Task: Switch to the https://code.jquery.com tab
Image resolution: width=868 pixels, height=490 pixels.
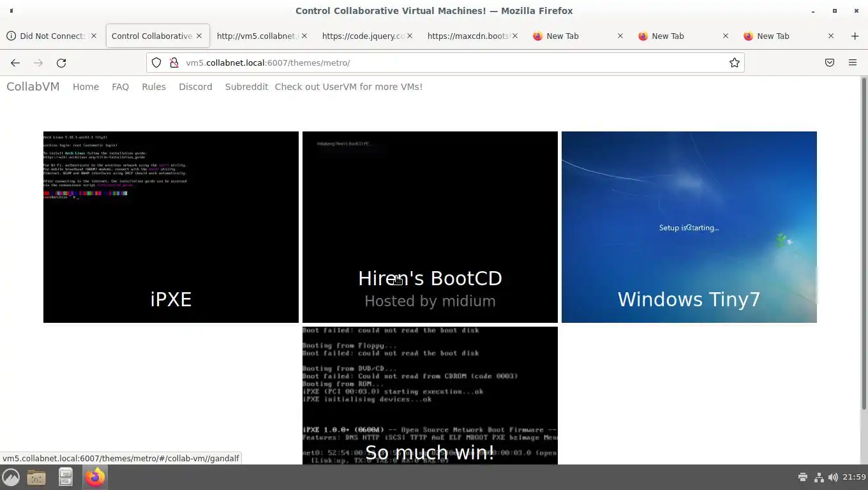Action: tap(367, 36)
